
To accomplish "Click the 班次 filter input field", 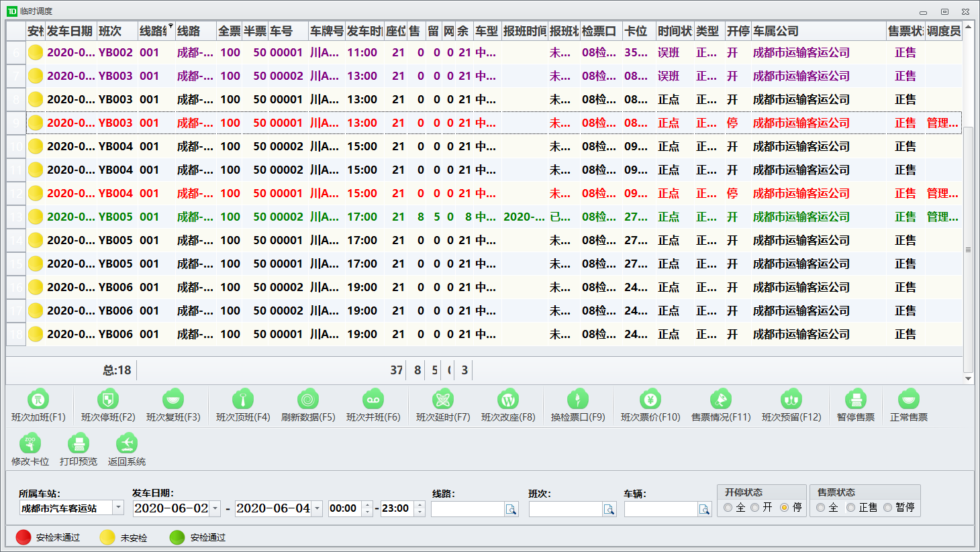I will (565, 510).
